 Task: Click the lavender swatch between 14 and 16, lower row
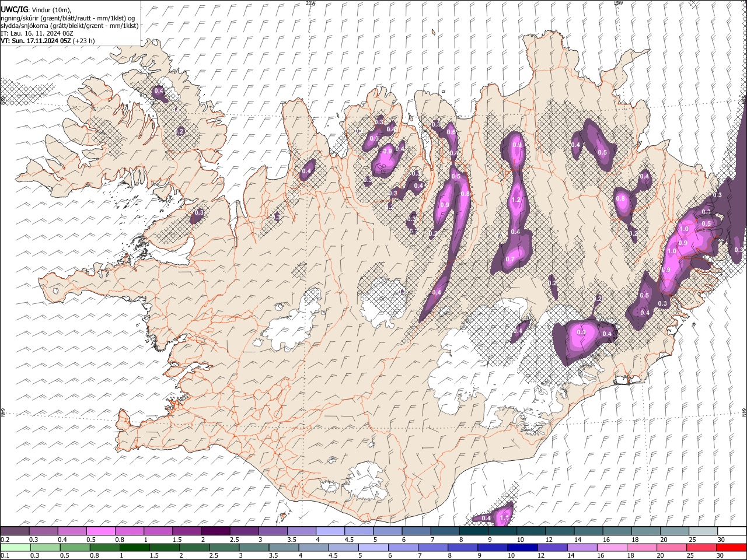582,547
